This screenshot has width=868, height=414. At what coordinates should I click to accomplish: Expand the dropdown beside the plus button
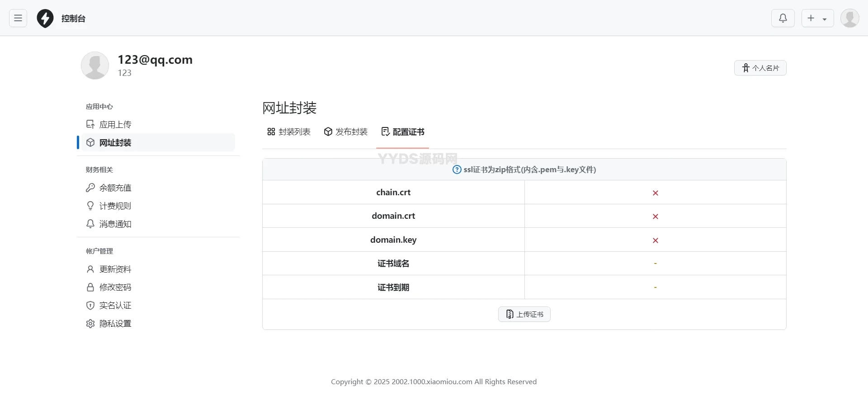coord(826,18)
